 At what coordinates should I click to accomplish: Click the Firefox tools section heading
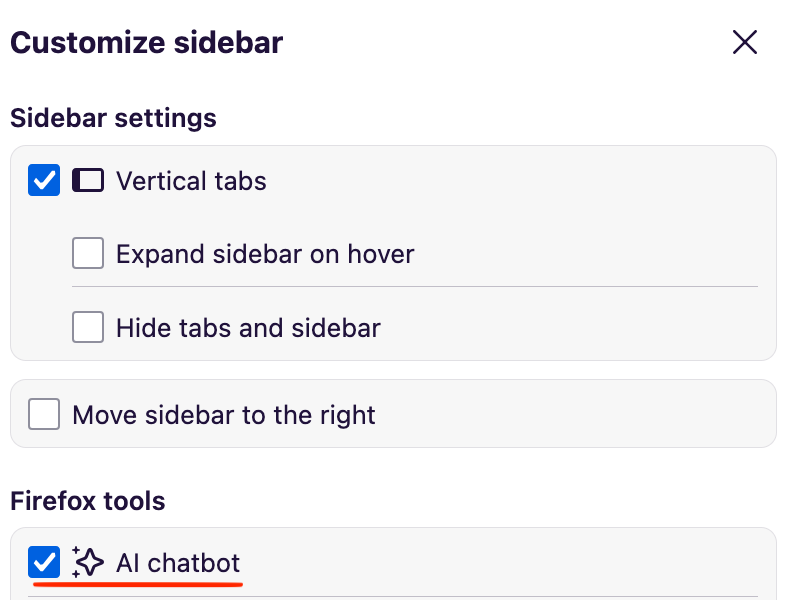point(87,500)
